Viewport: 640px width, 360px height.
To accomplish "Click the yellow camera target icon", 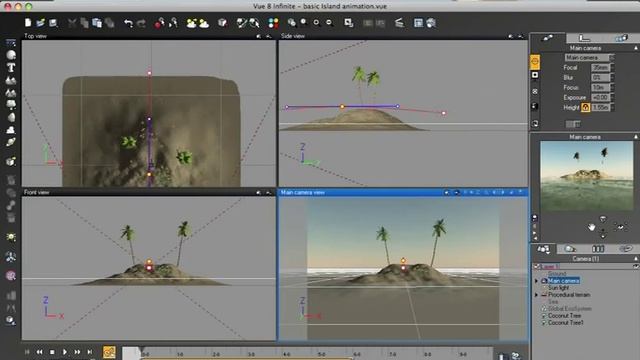I will click(x=535, y=62).
